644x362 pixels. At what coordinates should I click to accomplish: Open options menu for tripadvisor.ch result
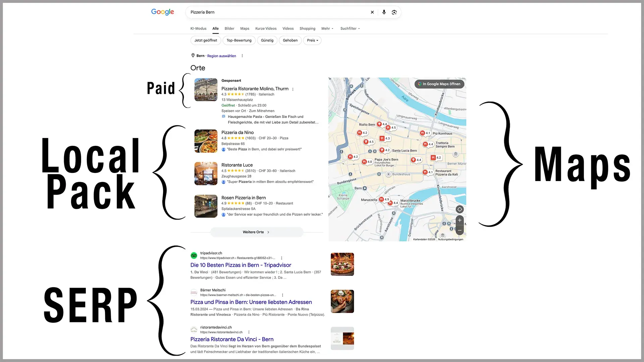pos(281,258)
